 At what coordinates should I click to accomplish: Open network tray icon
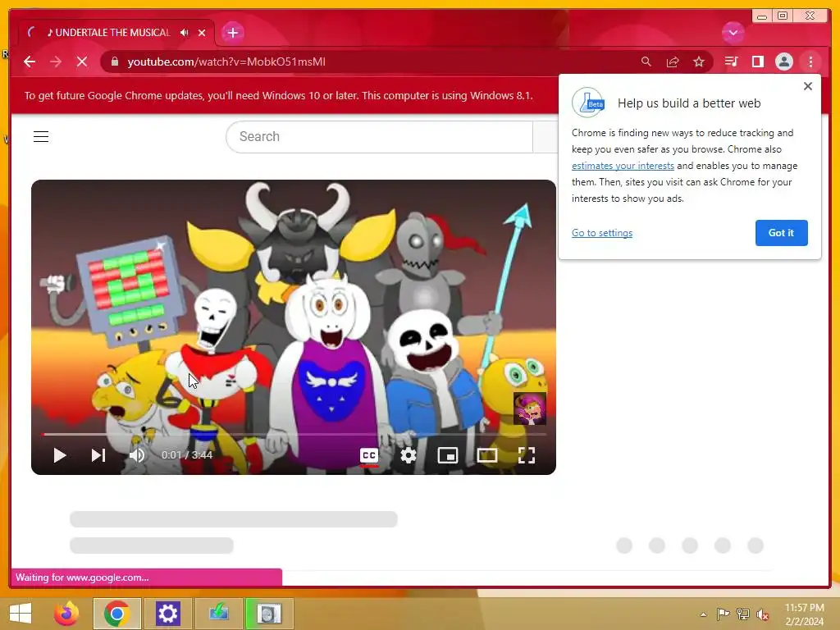pos(743,614)
